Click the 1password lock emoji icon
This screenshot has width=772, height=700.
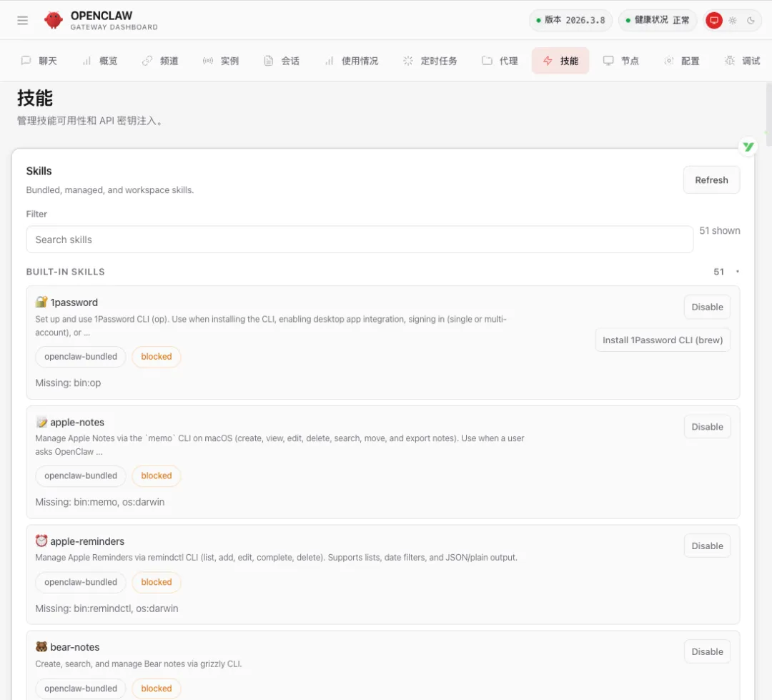pos(41,302)
